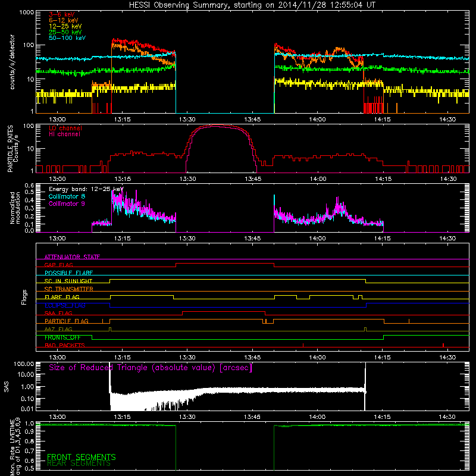Click the SAS axis label
Image resolution: width=476 pixels, height=476 pixels.
click(6, 386)
